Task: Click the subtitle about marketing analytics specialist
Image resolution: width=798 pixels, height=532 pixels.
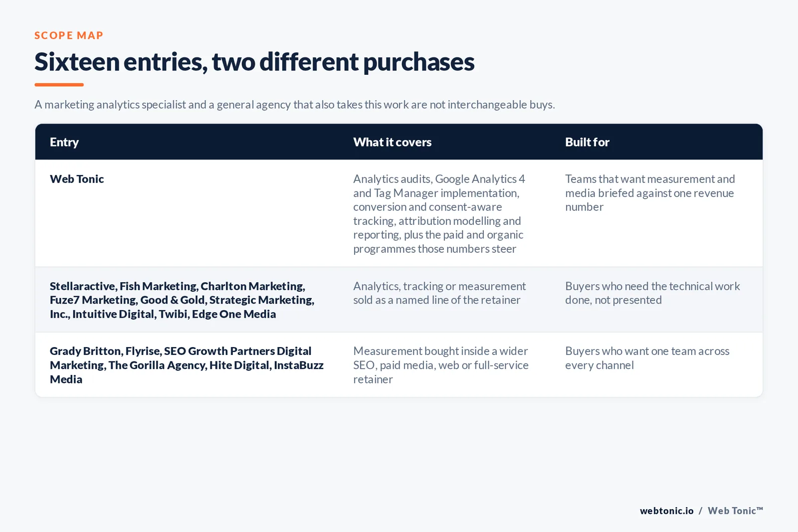Action: click(295, 105)
